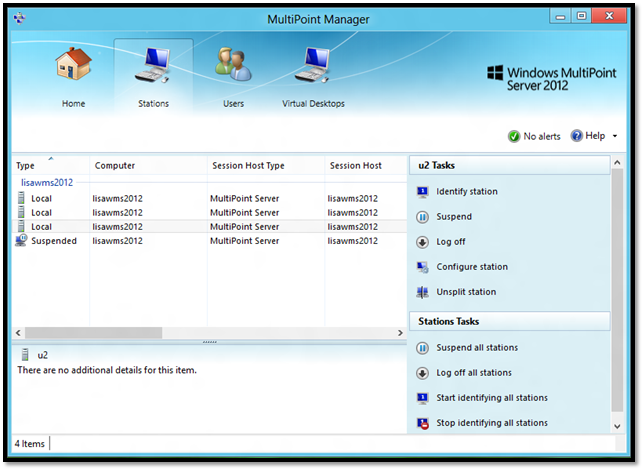The width and height of the screenshot is (644, 471).
Task: Sort by the Type column header
Action: pos(51,165)
